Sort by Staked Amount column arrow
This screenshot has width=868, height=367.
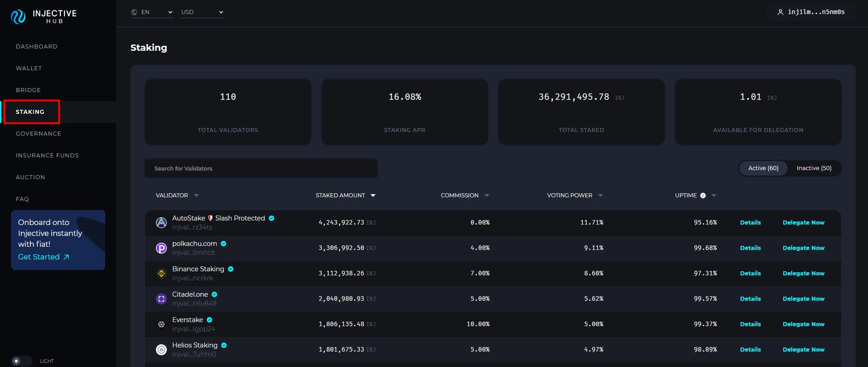[x=373, y=196]
